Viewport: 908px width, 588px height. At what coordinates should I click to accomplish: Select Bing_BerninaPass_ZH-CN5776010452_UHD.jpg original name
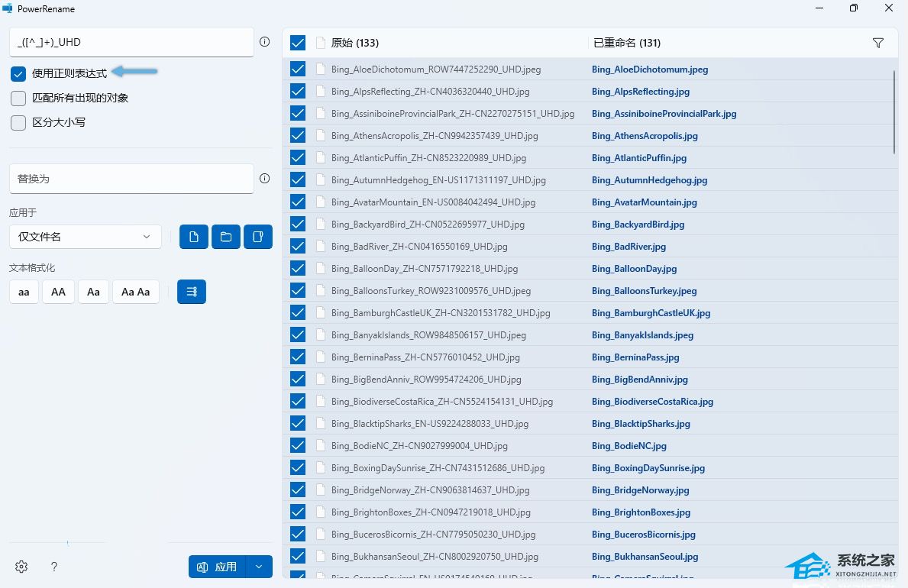[425, 357]
